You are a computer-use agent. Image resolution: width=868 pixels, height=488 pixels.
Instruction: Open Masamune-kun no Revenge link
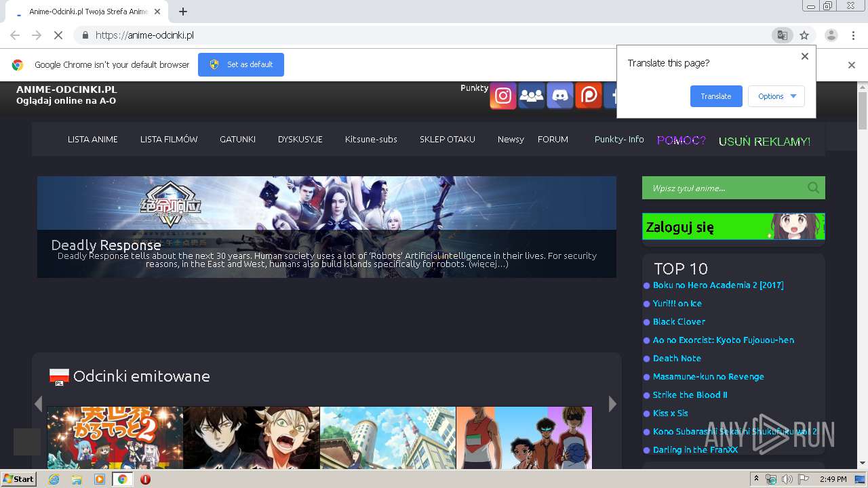point(709,377)
